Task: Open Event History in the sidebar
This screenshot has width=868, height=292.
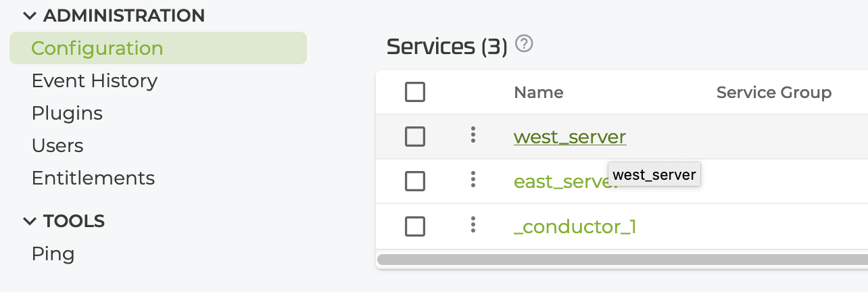Action: [94, 81]
